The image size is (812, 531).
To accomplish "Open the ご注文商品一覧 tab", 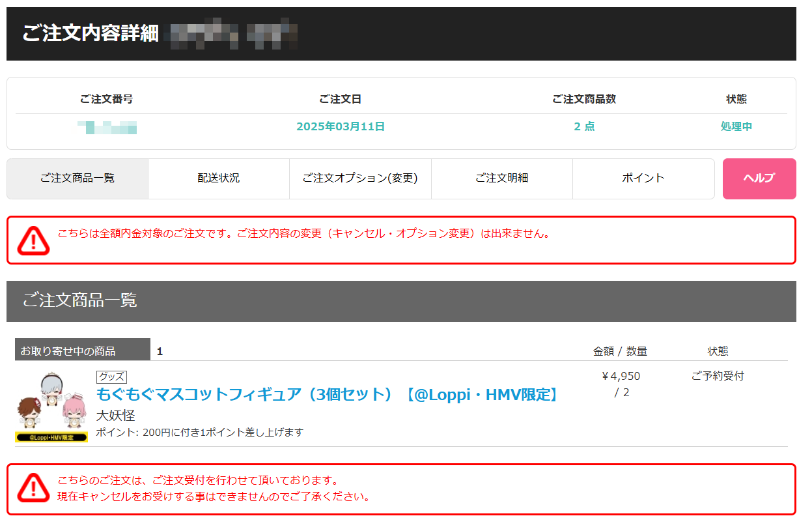I will coord(77,179).
